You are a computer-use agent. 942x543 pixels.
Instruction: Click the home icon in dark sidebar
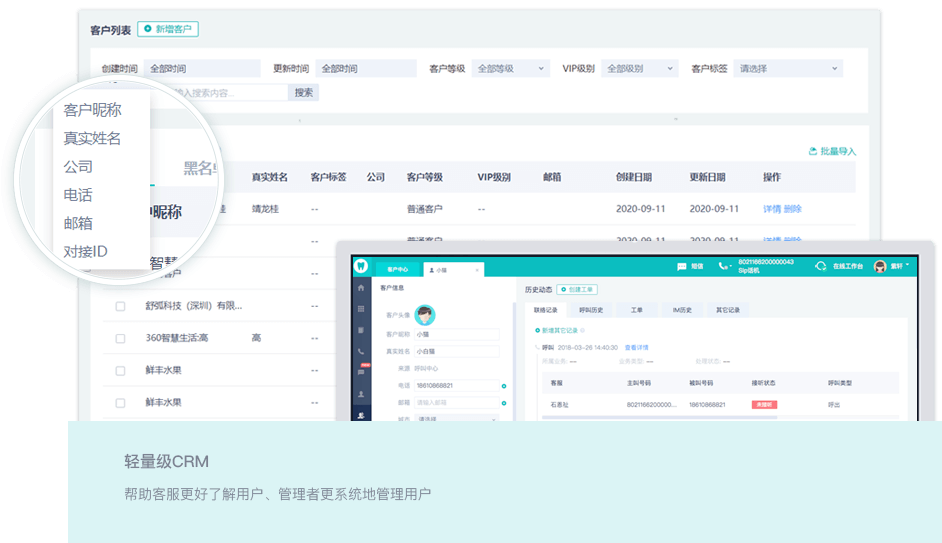coord(361,288)
